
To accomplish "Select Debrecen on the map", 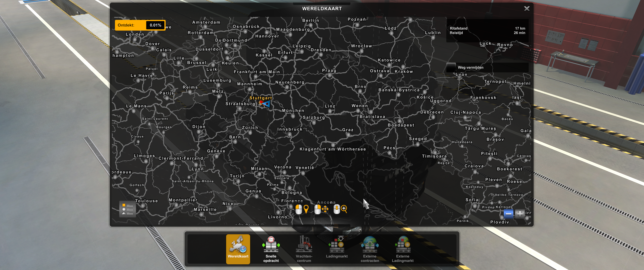I will tap(432, 112).
